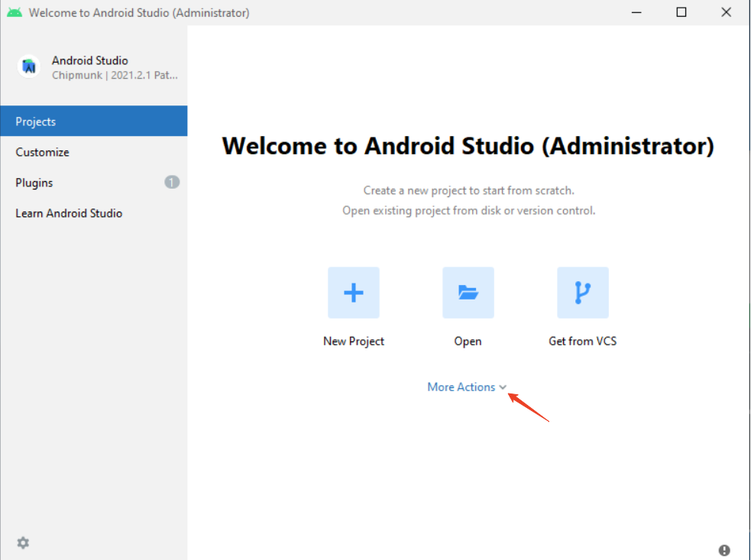
Task: Click the Chipmunk 2021.2.1 version text
Action: 115,75
